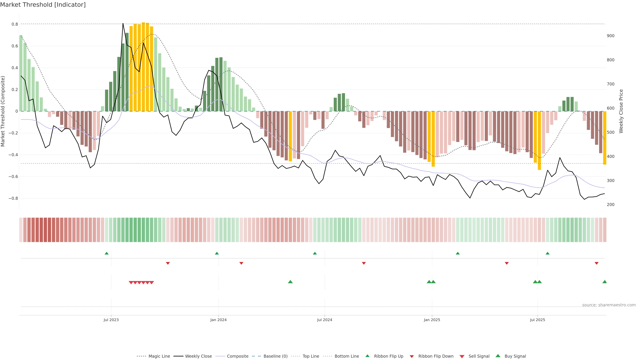Click the first green ribbon flip up marker
Screen dimensions: 644x362
pos(106,253)
